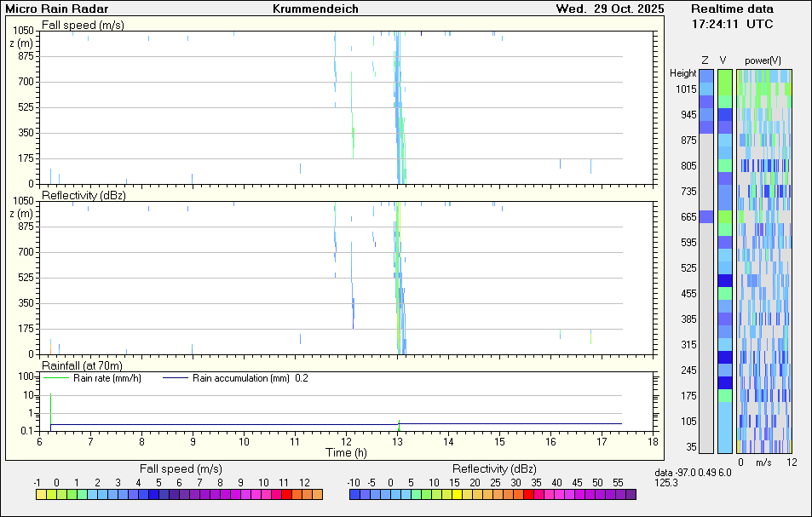Click the V column header in realtime panel
Screen dimensions: 812x517
point(723,60)
